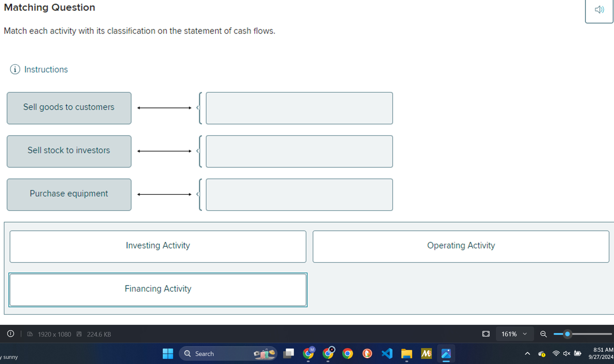Image resolution: width=614 pixels, height=364 pixels.
Task: Click the fit-to-window icon in status bar
Action: tap(486, 334)
